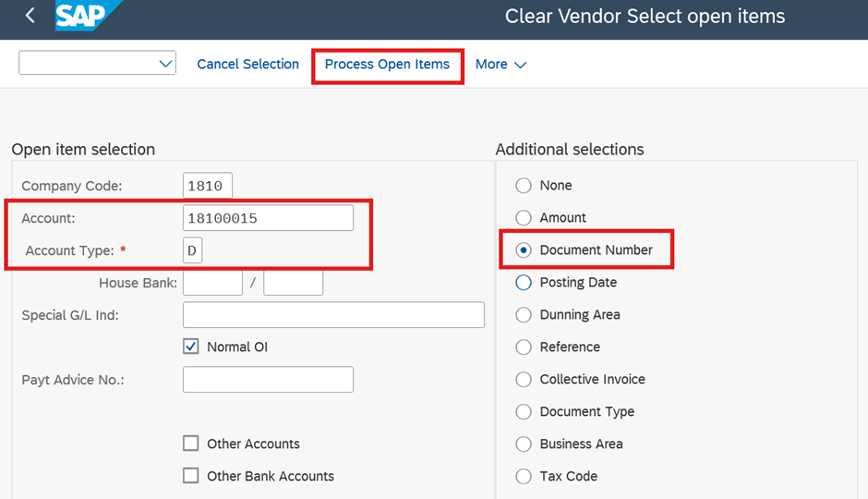
Task: Expand the More menu chevron
Action: (x=520, y=65)
